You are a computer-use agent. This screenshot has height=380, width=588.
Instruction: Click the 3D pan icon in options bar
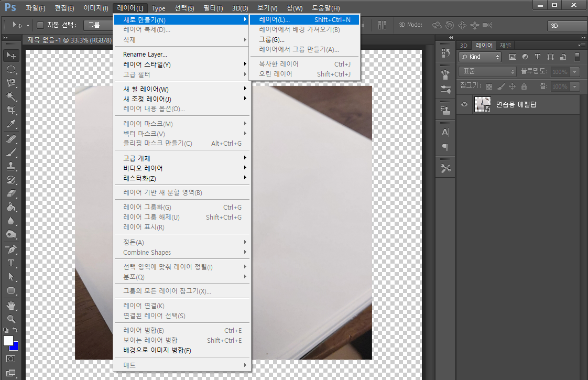click(x=462, y=25)
